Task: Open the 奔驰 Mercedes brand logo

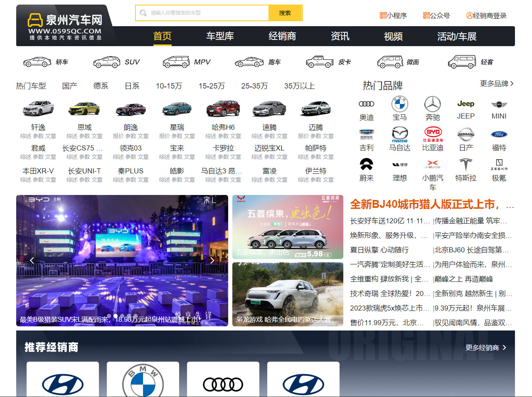Action: pyautogui.click(x=433, y=104)
